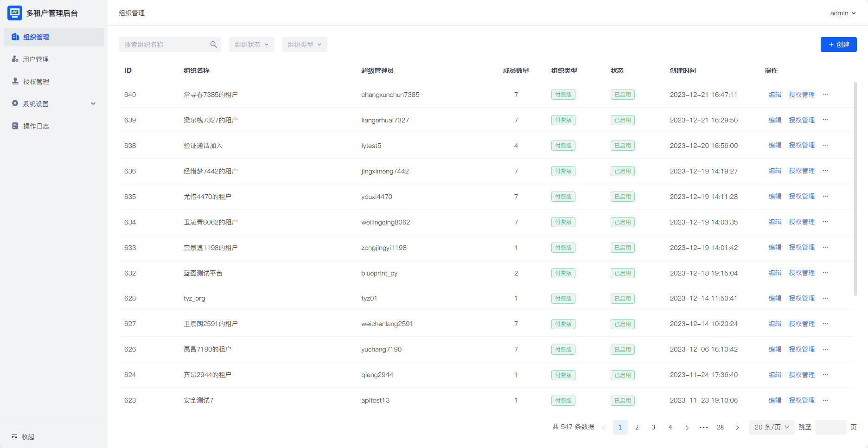Click 编辑 for 验证邀请加入

coord(775,146)
